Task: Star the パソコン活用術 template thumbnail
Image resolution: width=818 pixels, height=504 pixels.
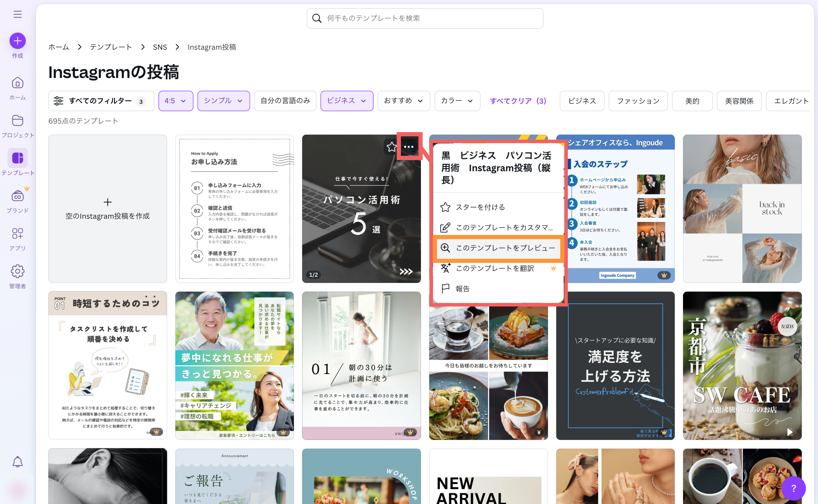Action: (391, 147)
